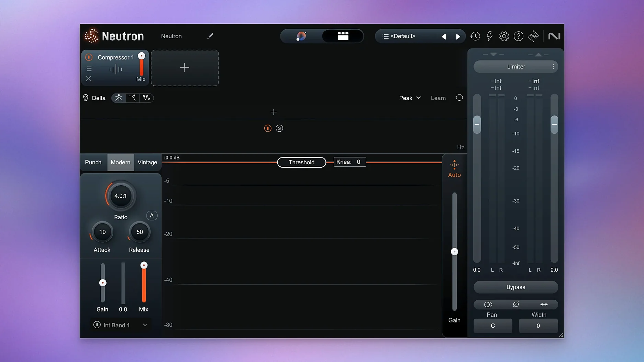Switch to the detailed module view icon
This screenshot has width=644, height=362.
point(343,36)
